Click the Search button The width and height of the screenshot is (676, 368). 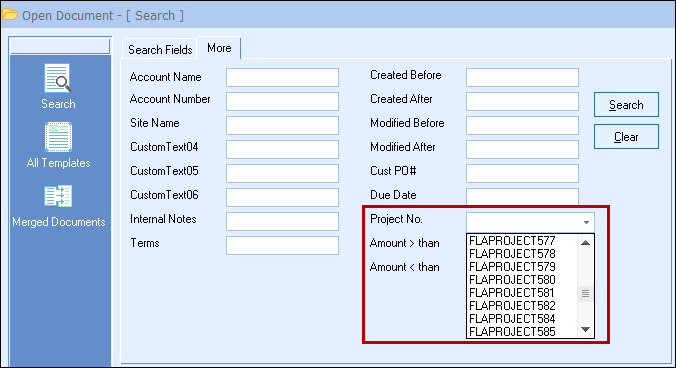626,105
